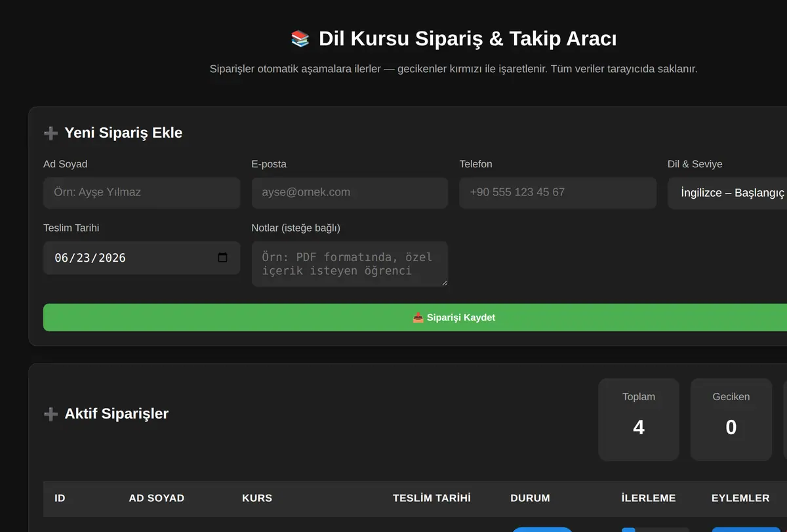Click the Toplam stat card

click(x=639, y=419)
